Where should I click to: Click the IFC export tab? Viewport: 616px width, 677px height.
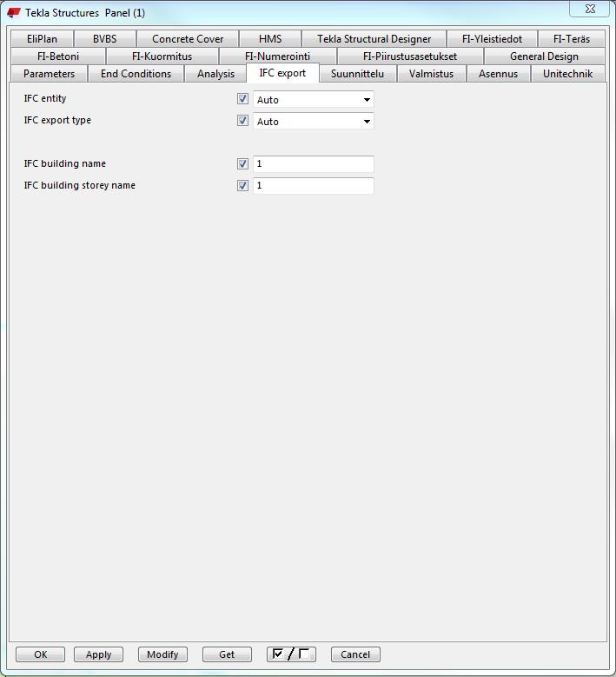coord(282,72)
